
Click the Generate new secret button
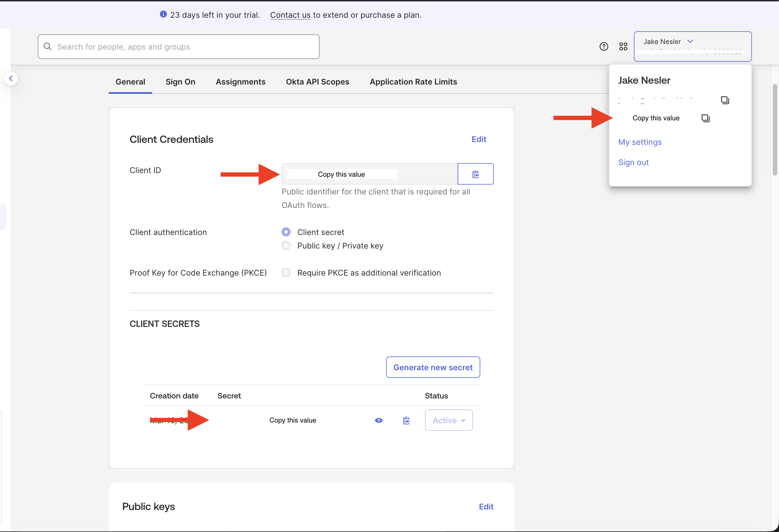[x=433, y=367]
